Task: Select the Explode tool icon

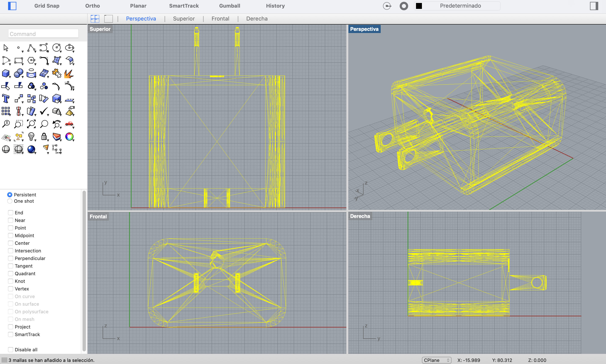Action: point(69,73)
